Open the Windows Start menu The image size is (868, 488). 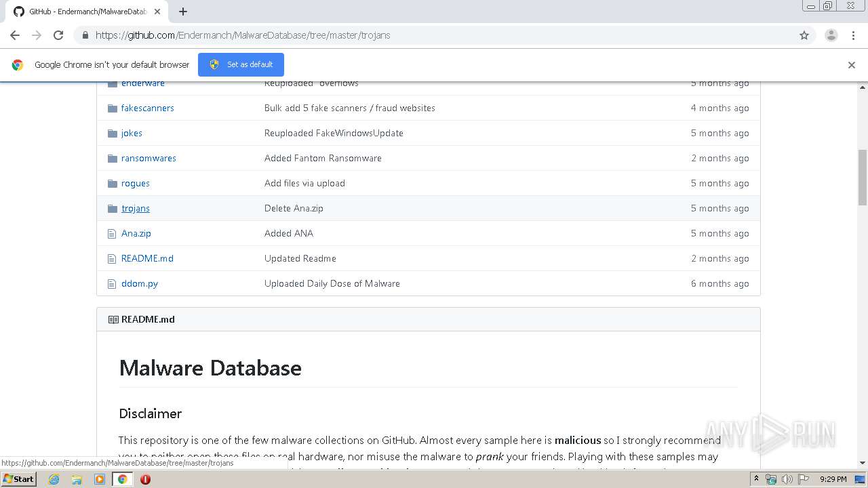(x=19, y=479)
